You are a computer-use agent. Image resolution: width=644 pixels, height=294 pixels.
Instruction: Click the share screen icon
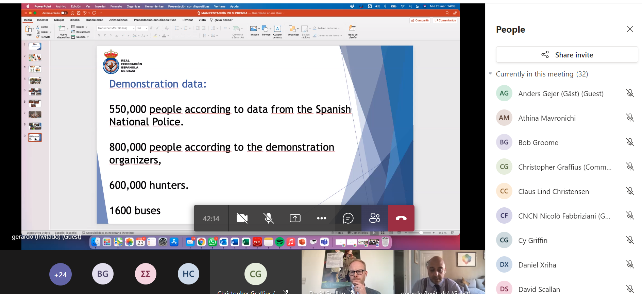tap(295, 218)
